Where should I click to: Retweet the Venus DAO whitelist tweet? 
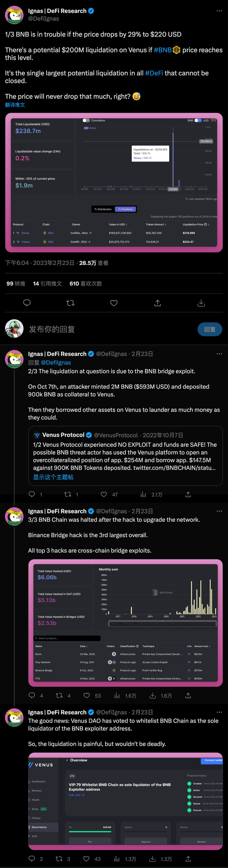click(59, 859)
